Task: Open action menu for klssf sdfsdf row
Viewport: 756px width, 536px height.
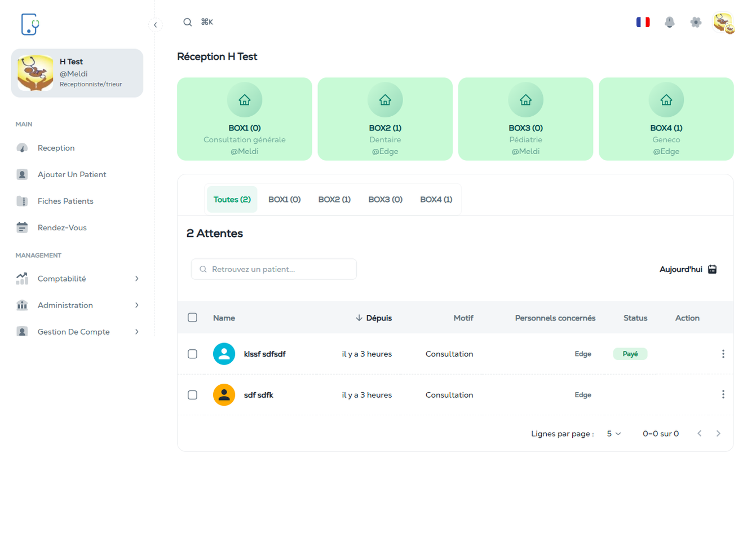Action: point(723,354)
